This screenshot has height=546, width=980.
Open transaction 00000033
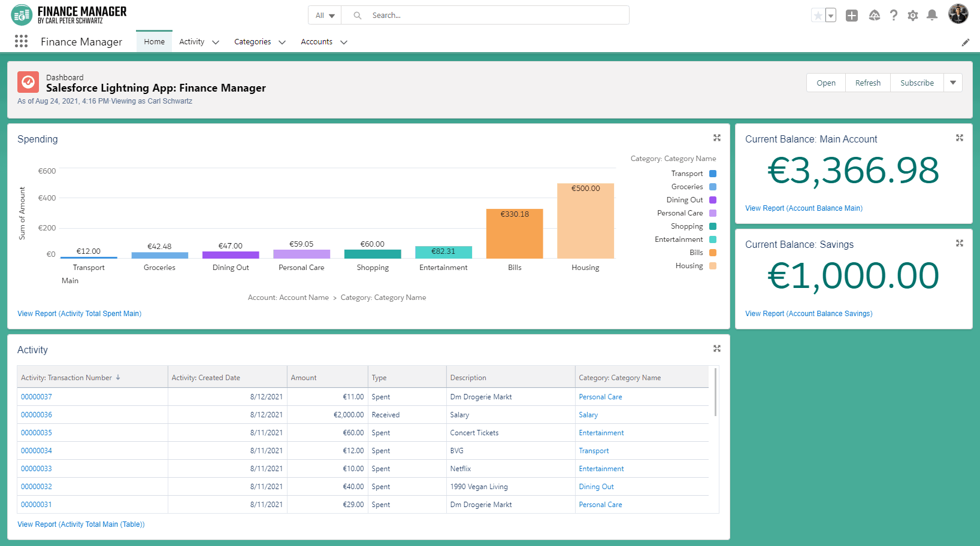tap(37, 469)
